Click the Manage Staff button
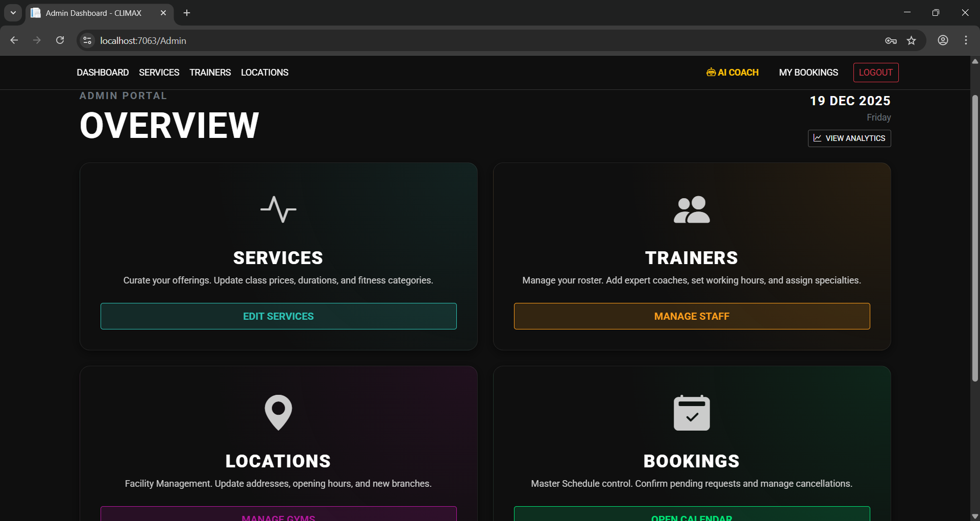 pyautogui.click(x=692, y=316)
